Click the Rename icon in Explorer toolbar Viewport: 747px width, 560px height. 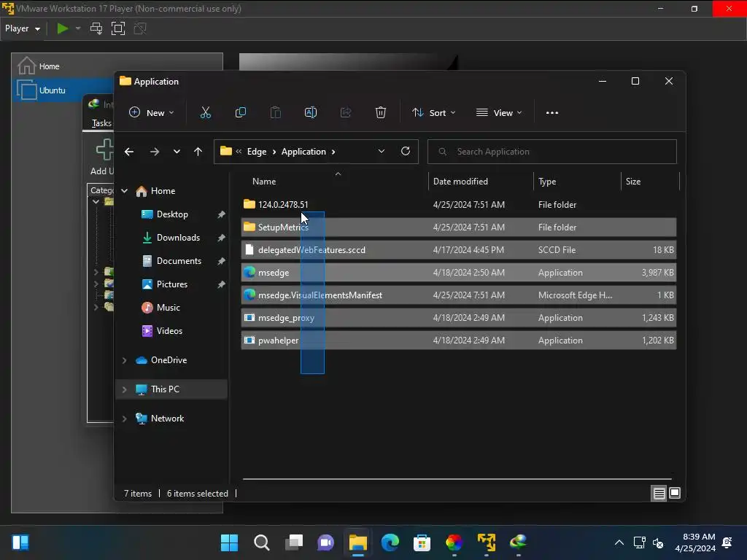311,113
